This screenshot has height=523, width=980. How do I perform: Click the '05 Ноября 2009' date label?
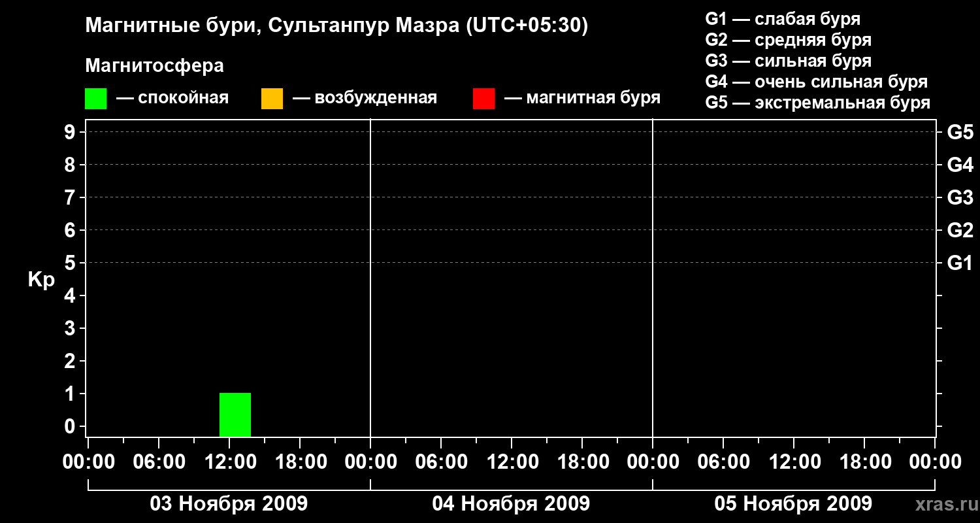(793, 503)
